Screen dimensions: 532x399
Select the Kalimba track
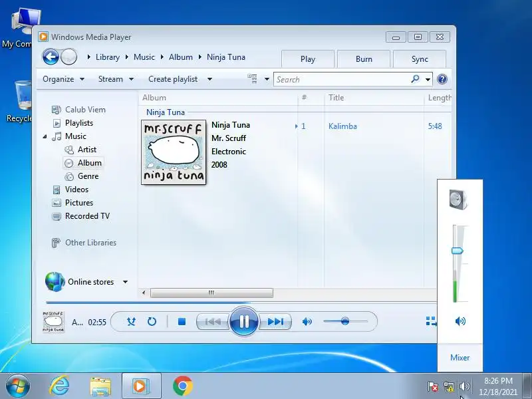pos(342,126)
